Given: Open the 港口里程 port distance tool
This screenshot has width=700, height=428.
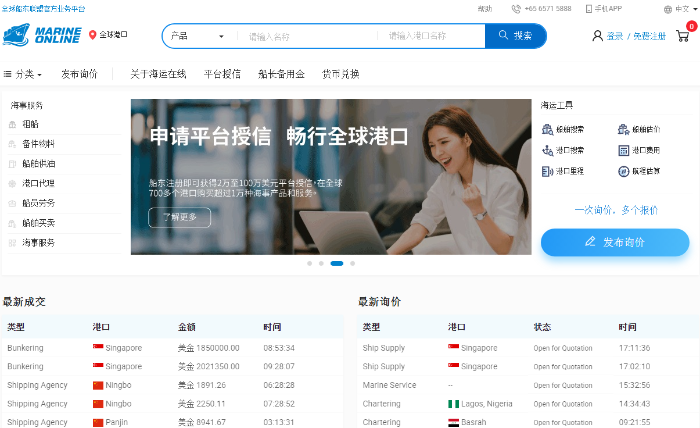Looking at the screenshot, I should 563,171.
